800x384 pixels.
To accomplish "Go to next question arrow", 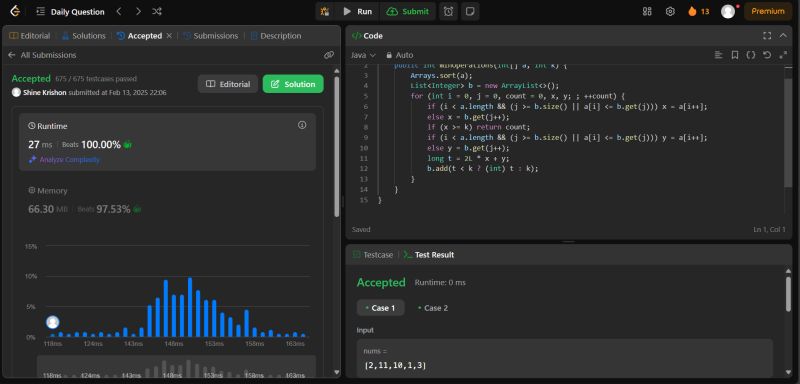I will point(138,11).
